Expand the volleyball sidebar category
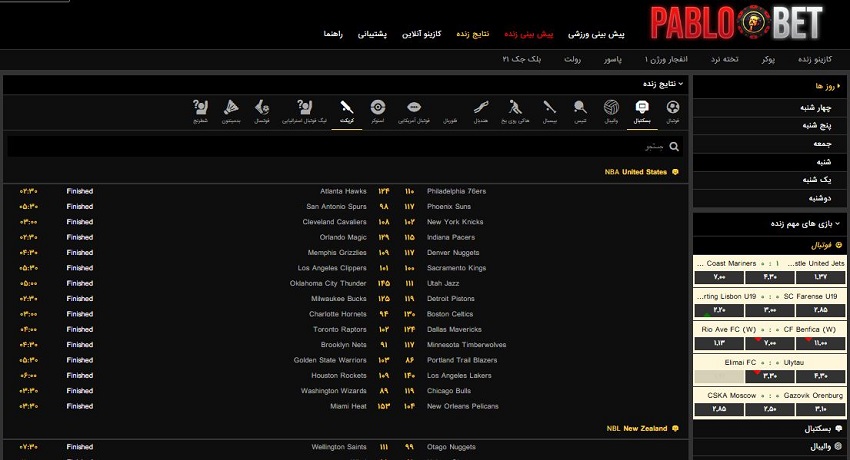 (769, 446)
